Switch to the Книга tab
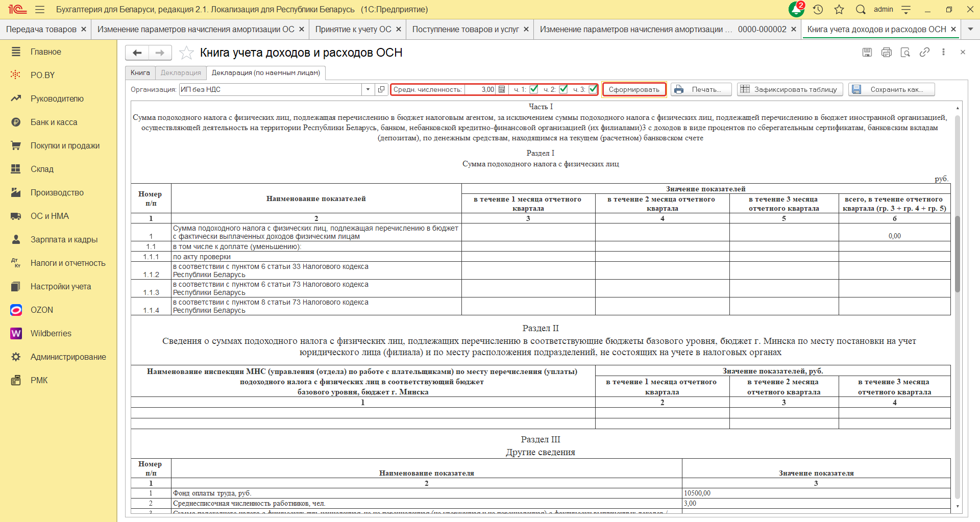Screen dimensions: 980x522 [140, 72]
